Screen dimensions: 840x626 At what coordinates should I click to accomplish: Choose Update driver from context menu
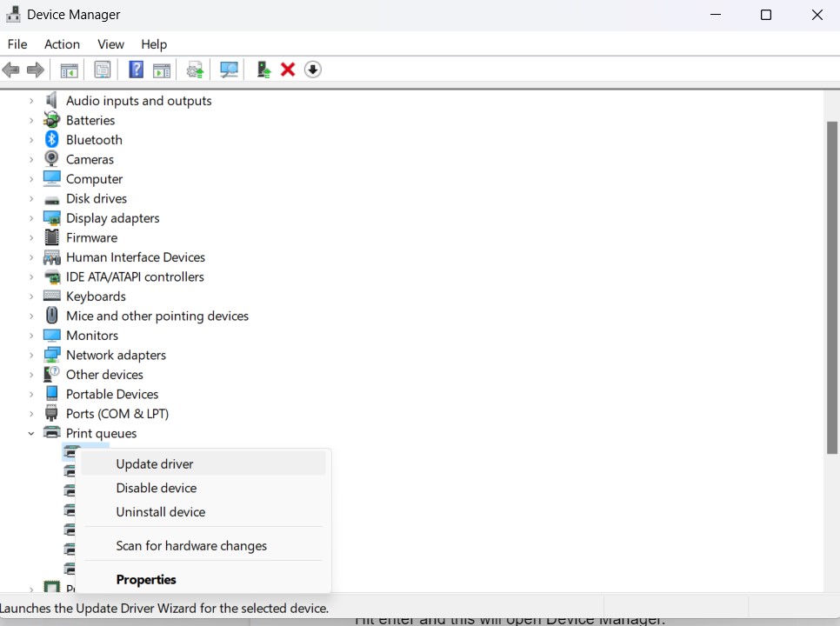[x=154, y=463]
